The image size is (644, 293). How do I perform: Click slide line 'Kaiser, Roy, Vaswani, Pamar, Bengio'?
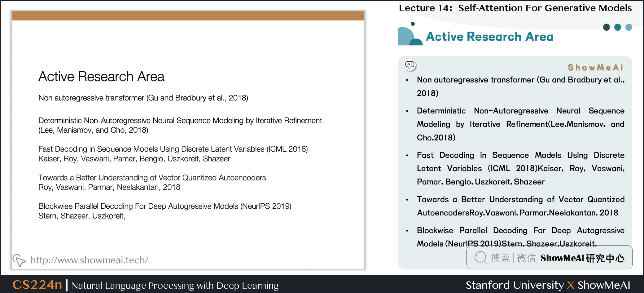(134, 159)
